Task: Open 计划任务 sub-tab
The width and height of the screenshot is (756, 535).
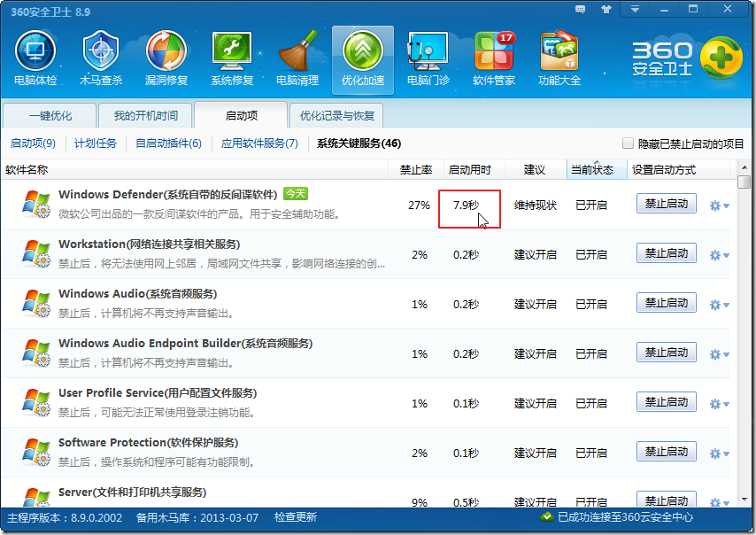Action: (x=96, y=143)
